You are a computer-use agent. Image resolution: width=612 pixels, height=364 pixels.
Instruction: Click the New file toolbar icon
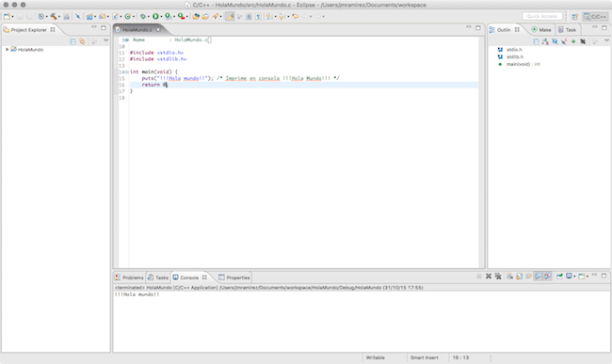click(x=7, y=16)
